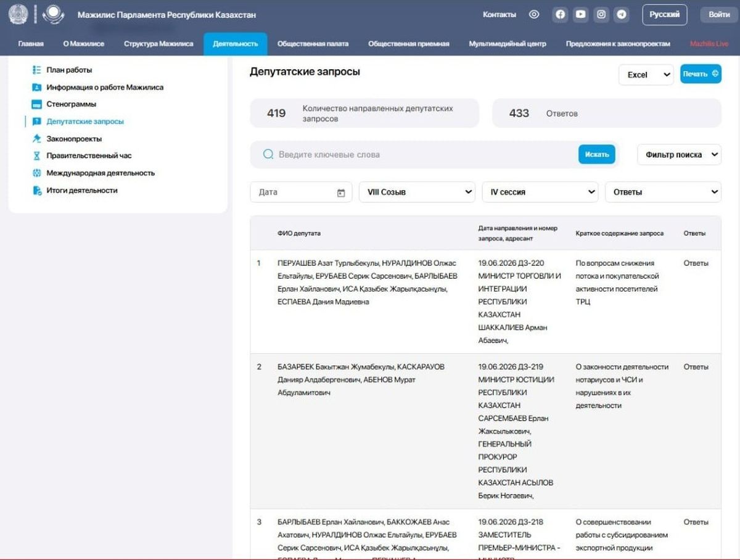The height and width of the screenshot is (560, 740).
Task: Open the VIII Созыв dropdown
Action: [417, 192]
